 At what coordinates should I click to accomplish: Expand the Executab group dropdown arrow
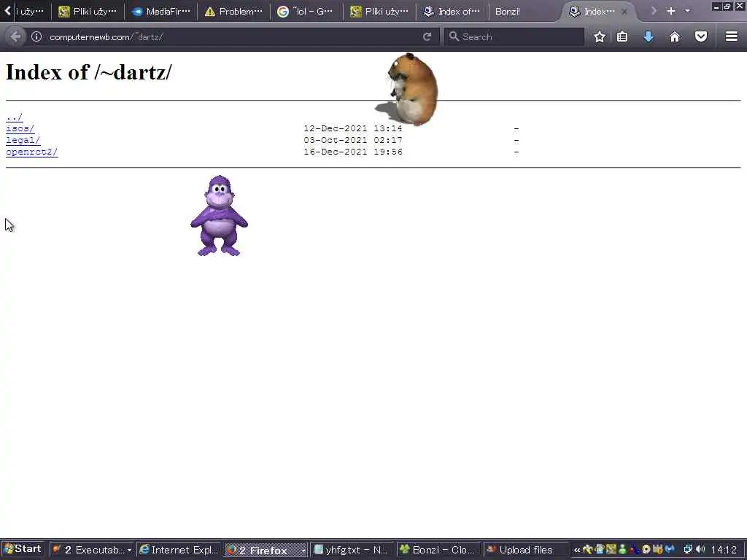pyautogui.click(x=129, y=550)
